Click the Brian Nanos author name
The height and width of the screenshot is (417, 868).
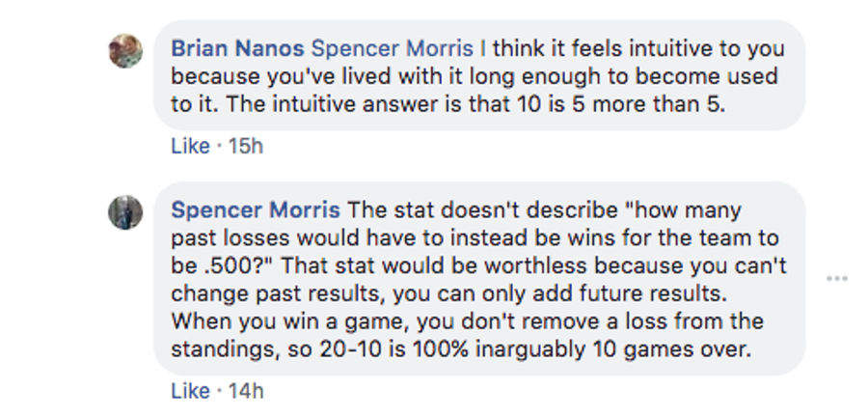pos(237,48)
